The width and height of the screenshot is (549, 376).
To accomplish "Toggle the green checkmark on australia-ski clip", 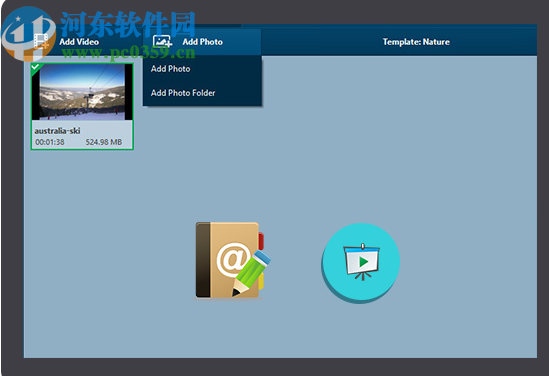I will tap(36, 68).
